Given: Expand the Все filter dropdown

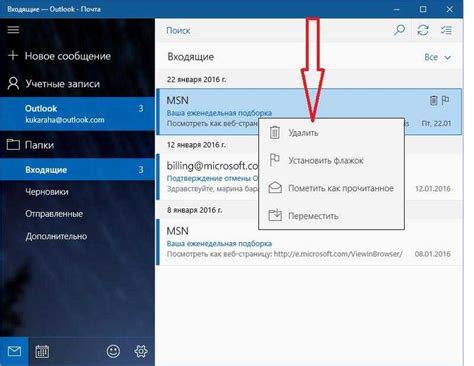Looking at the screenshot, I should 437,57.
